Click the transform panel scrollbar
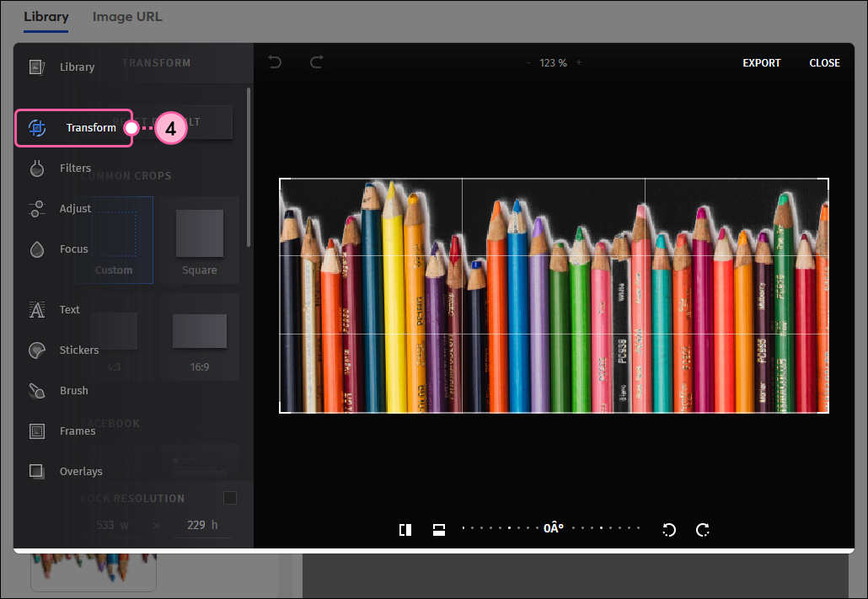 click(249, 167)
